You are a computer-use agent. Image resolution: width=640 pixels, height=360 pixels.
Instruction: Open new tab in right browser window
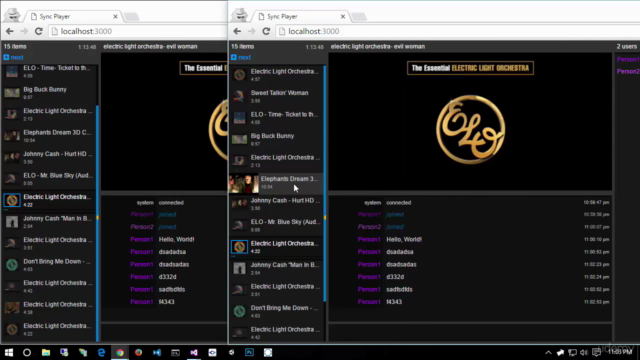(359, 17)
